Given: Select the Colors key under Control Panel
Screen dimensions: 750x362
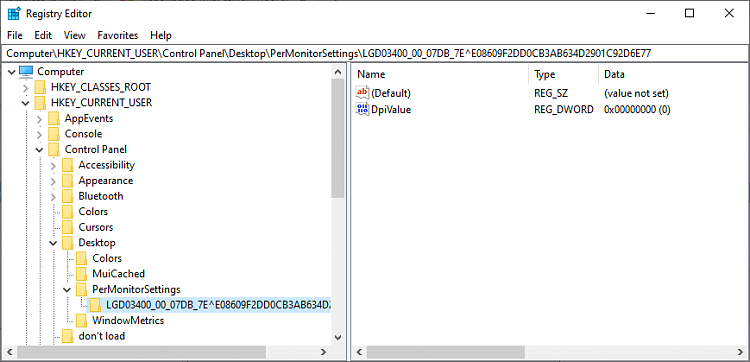Looking at the screenshot, I should (x=93, y=211).
